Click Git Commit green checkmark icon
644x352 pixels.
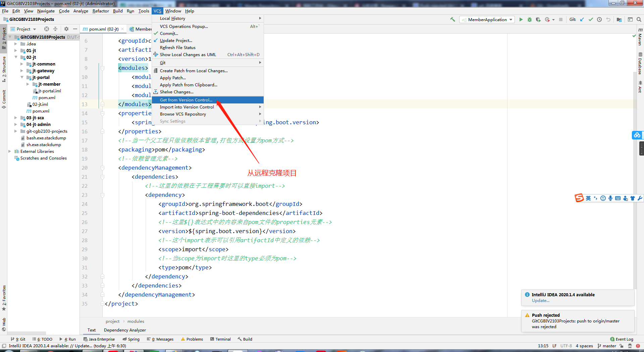[x=591, y=19]
